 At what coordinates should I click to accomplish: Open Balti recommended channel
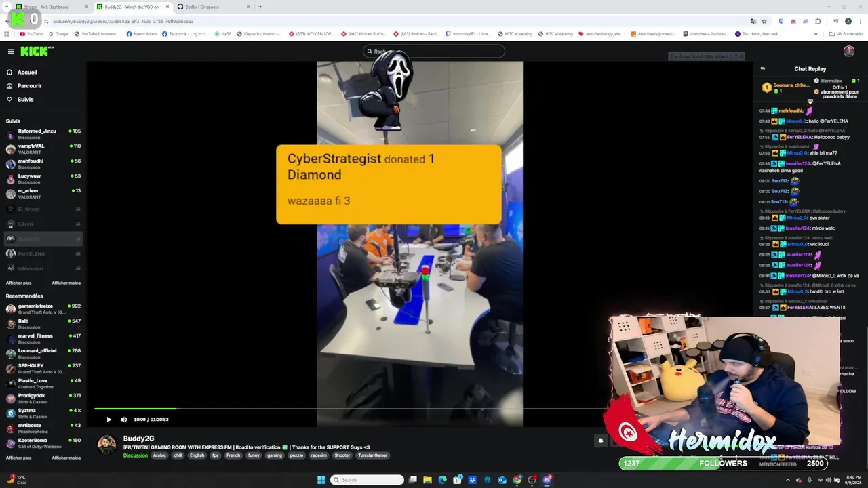43,324
